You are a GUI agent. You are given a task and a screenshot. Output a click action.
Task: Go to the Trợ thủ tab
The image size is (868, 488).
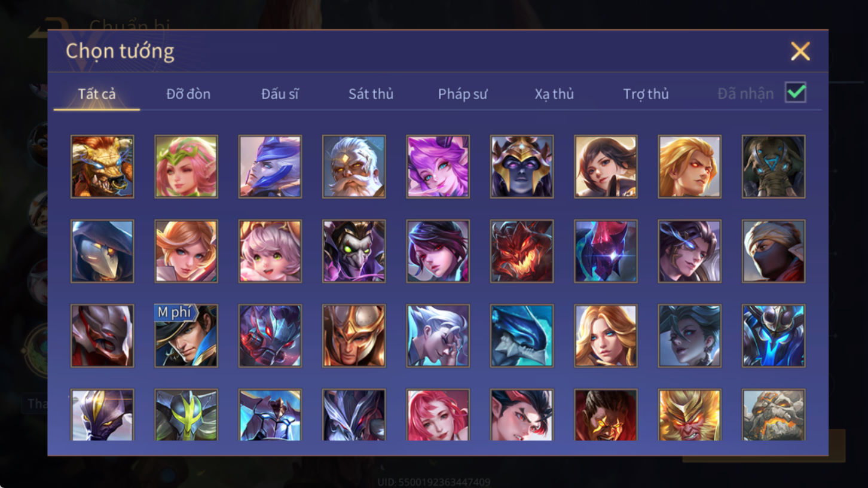(646, 94)
